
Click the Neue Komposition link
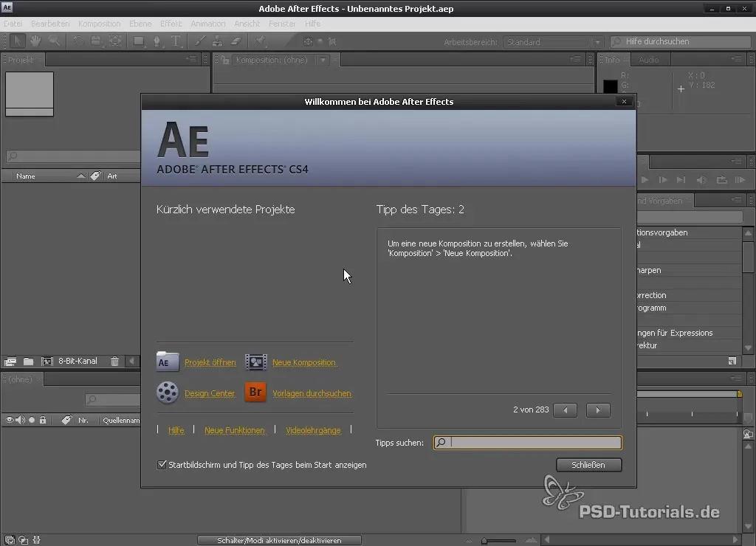303,362
